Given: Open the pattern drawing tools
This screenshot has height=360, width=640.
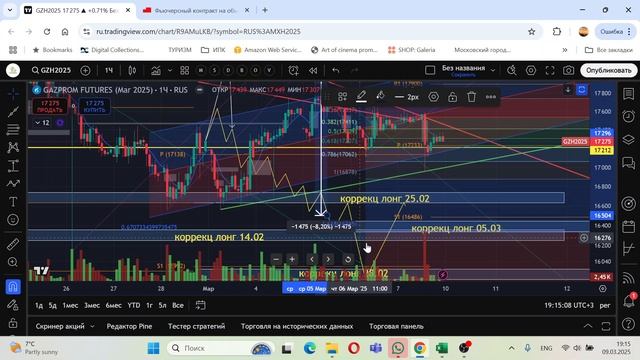Looking at the screenshot, I should click(13, 147).
